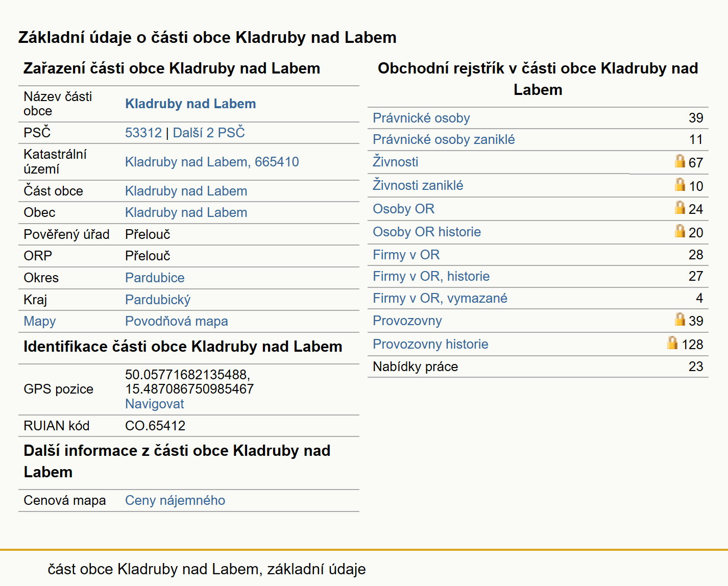Open the Právnické osoby link
This screenshot has height=586, width=728.
click(421, 118)
